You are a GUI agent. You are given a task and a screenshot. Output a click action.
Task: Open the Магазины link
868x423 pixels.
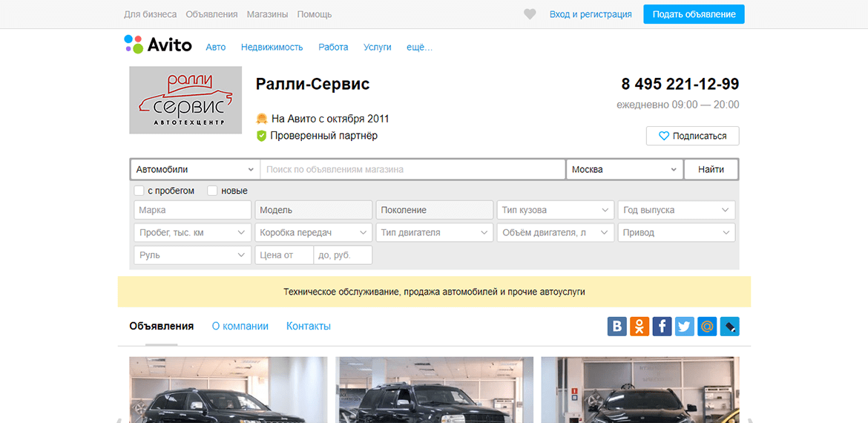[x=267, y=14]
